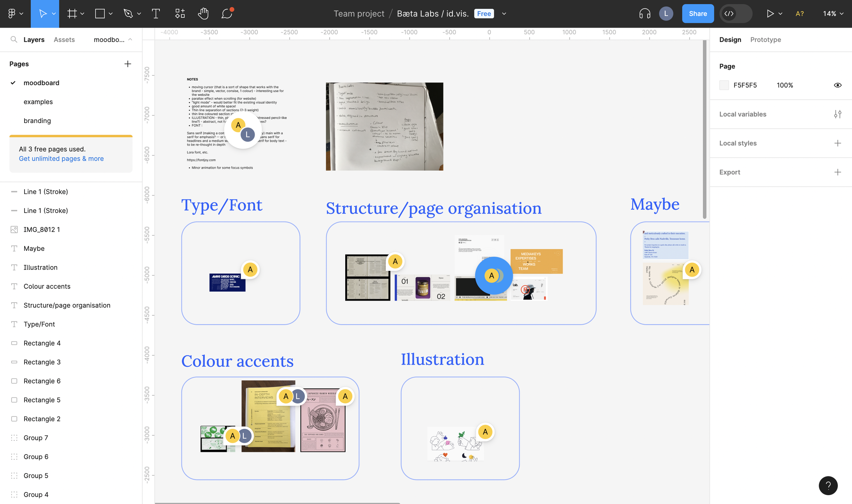Open the help question mark button

click(828, 485)
